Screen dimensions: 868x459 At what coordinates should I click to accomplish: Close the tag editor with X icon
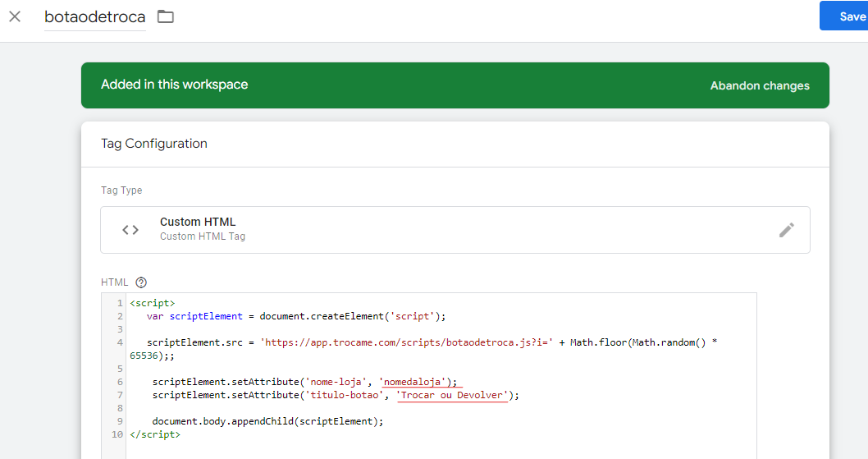tap(15, 16)
